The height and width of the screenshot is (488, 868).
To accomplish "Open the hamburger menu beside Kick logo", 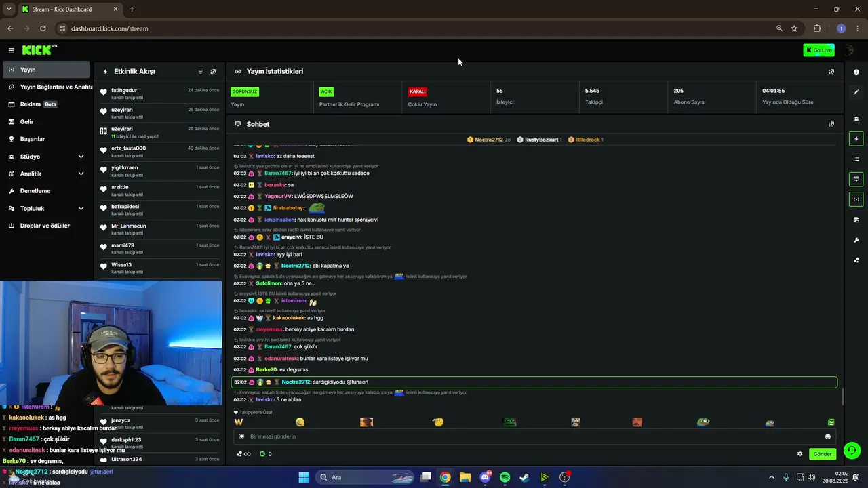I will [x=12, y=50].
